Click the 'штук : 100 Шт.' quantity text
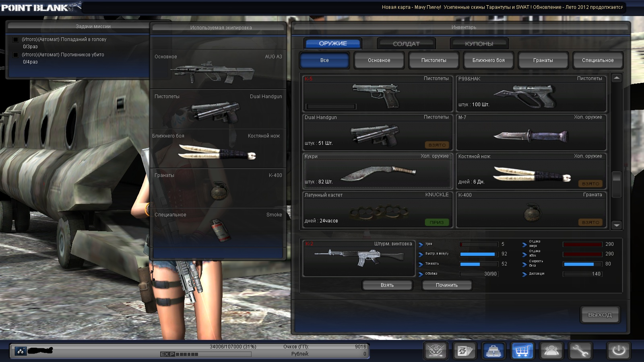The height and width of the screenshot is (362, 644). pyautogui.click(x=474, y=105)
